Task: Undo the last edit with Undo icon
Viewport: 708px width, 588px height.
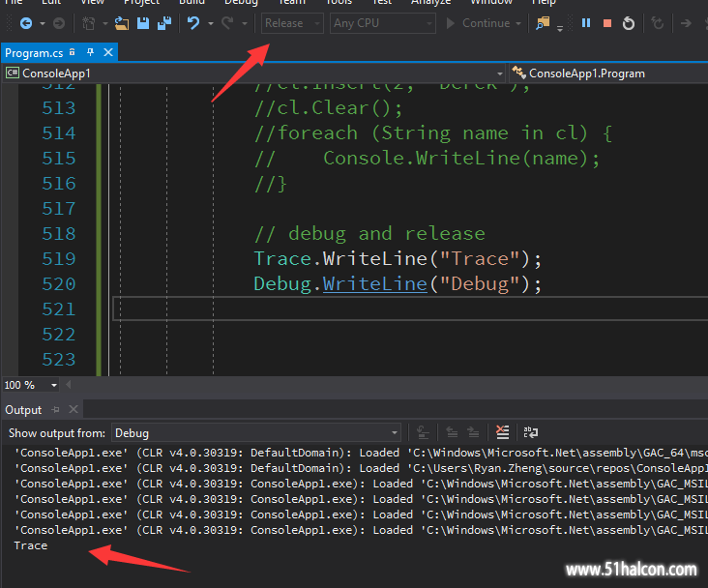Action: (193, 23)
